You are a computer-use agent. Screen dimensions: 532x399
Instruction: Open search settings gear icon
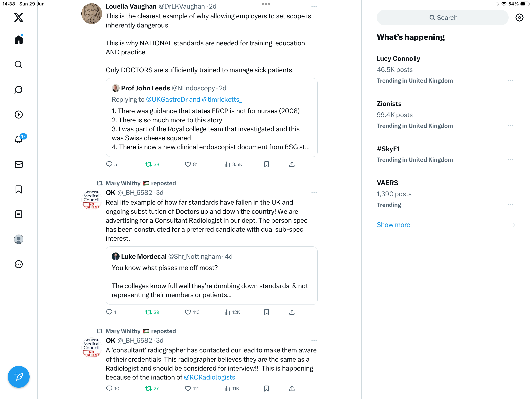click(x=519, y=18)
